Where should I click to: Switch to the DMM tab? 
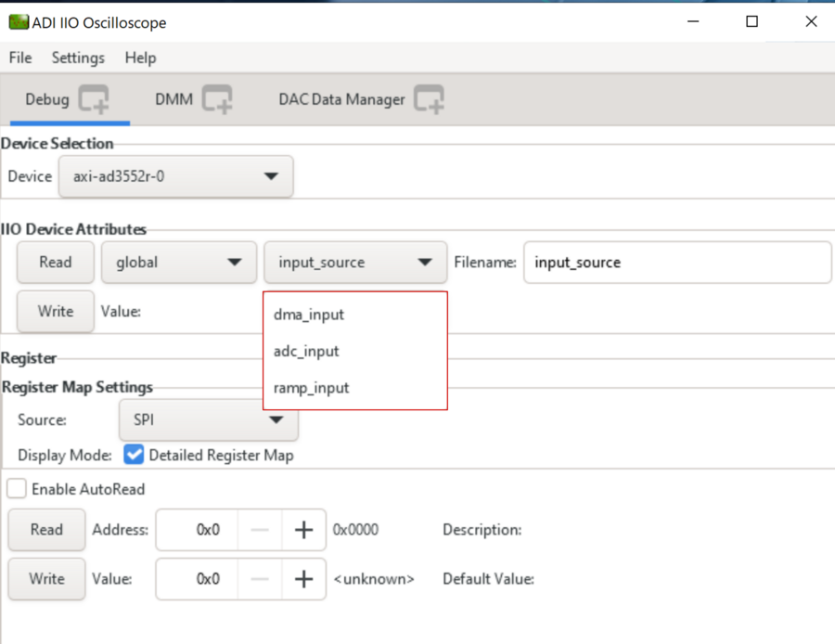(173, 99)
